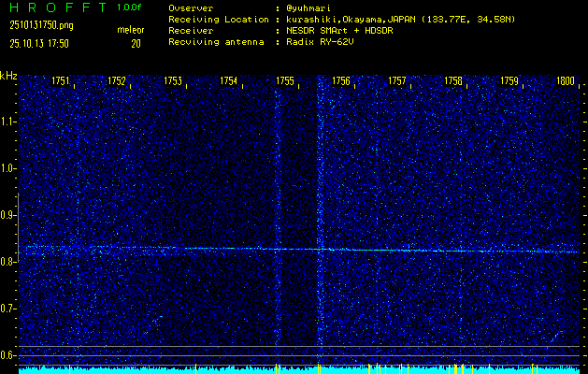
Task: Click the 1751 time marker
Action: 61,80
